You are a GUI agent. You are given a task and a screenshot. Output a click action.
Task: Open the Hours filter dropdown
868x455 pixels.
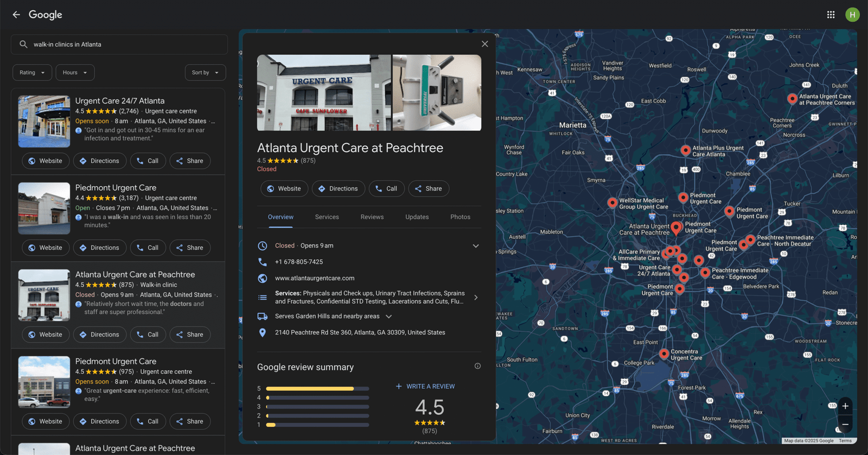[x=75, y=73]
